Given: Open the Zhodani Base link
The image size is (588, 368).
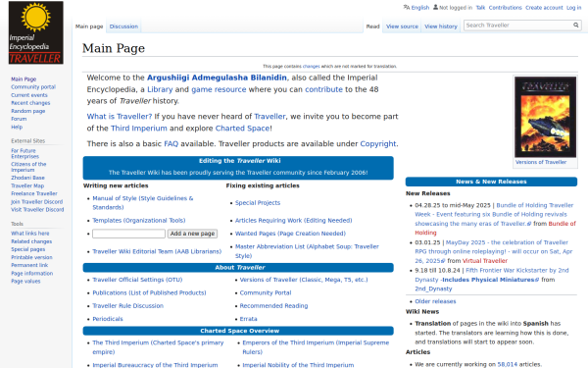Looking at the screenshot, I should (27, 178).
